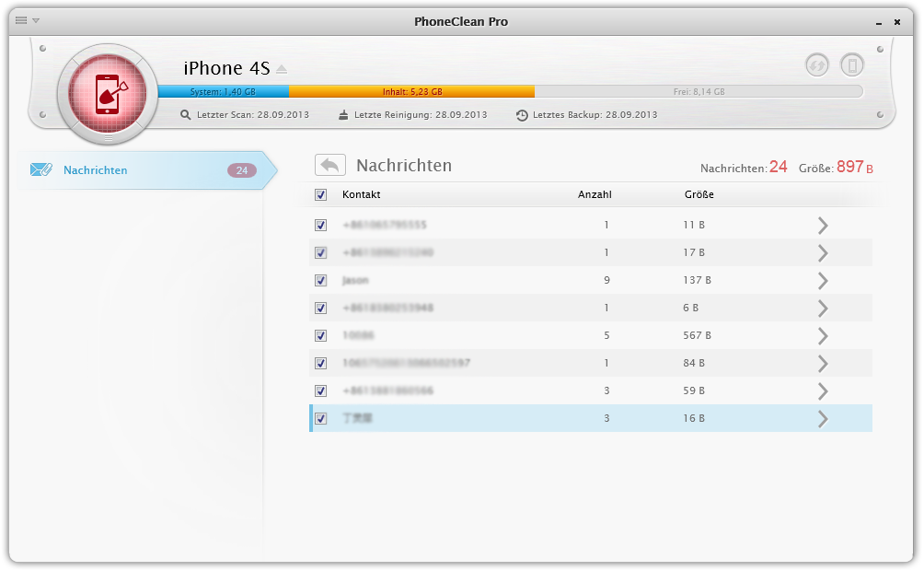The height and width of the screenshot is (571, 924).
Task: Click the 137 B size value
Action: (x=697, y=280)
